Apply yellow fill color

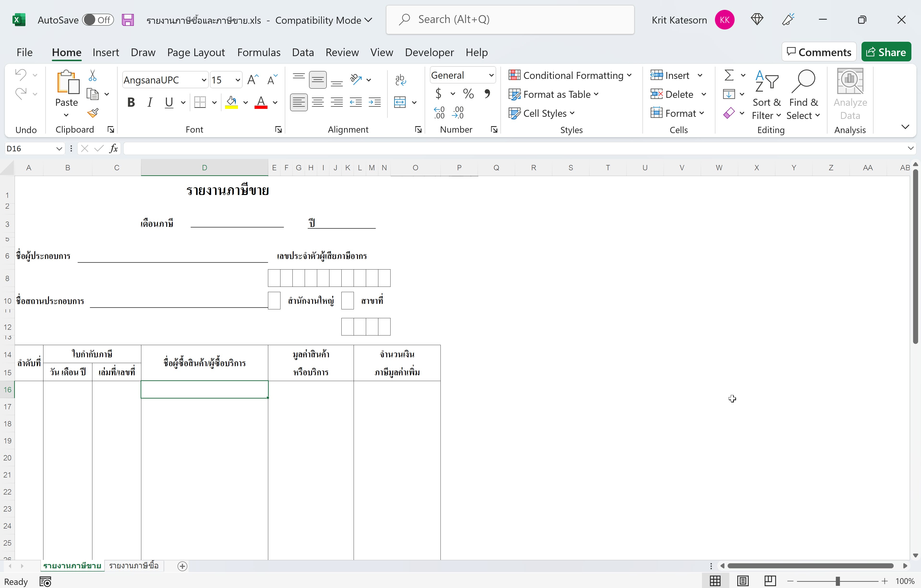point(232,102)
